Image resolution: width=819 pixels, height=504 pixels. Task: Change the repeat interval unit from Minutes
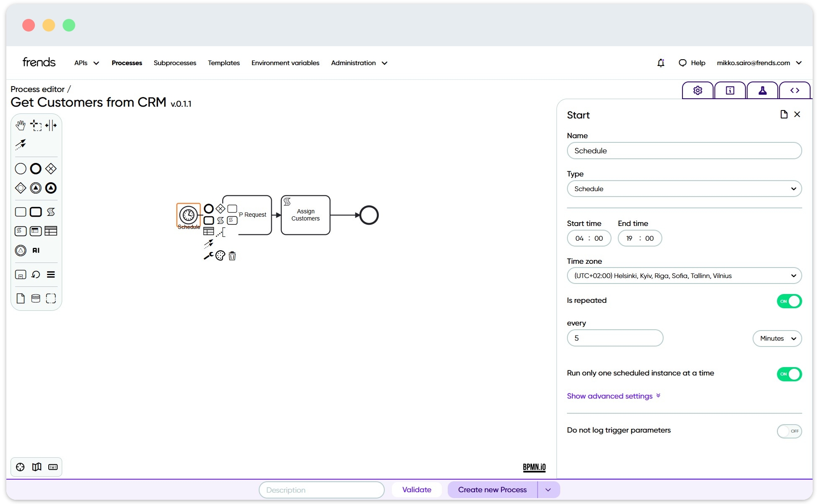pos(777,339)
